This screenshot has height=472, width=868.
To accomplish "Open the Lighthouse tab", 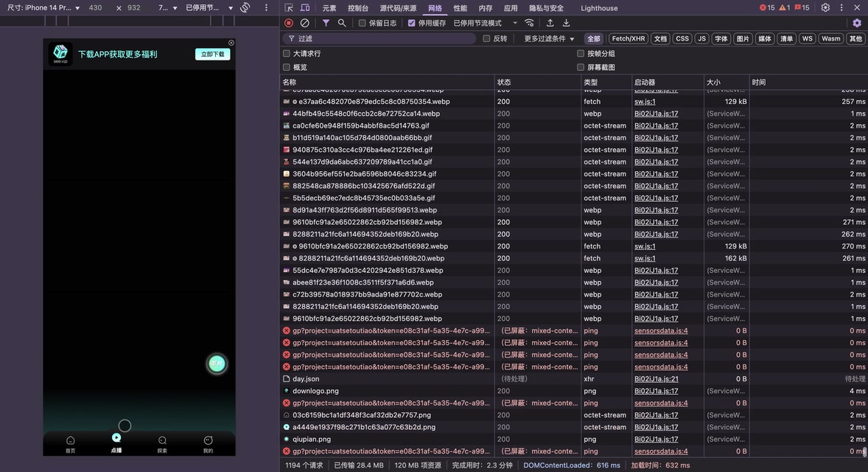I will point(599,7).
